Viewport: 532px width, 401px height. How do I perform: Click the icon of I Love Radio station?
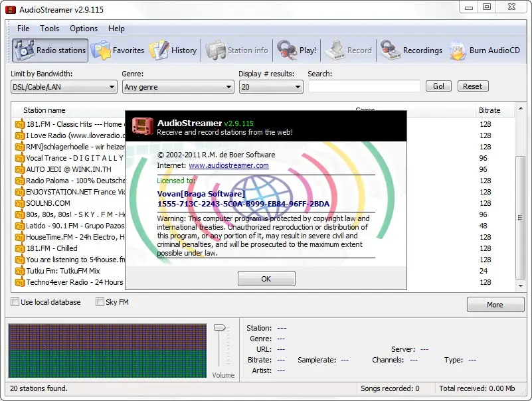click(20, 135)
